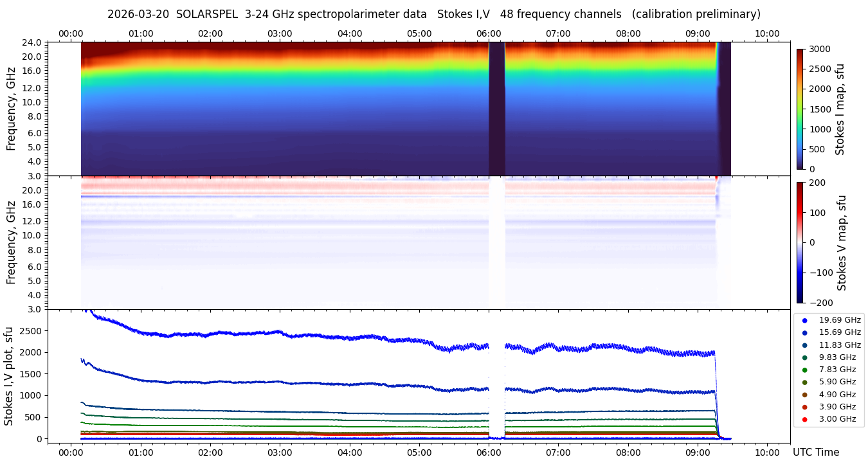868x466 pixels.
Task: Click the 5.90 GHz legend marker dot
Action: point(804,382)
